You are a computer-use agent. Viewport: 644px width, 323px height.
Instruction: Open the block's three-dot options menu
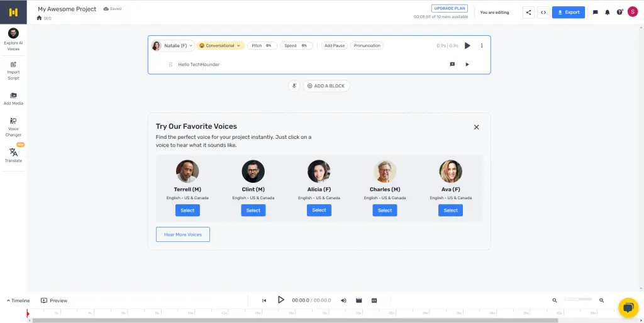(x=482, y=46)
